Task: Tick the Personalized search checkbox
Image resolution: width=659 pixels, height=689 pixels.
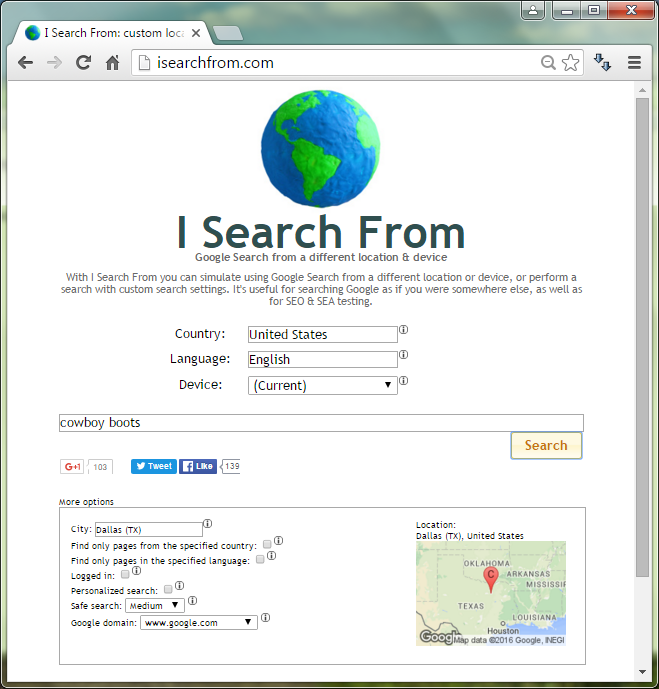Action: point(168,589)
